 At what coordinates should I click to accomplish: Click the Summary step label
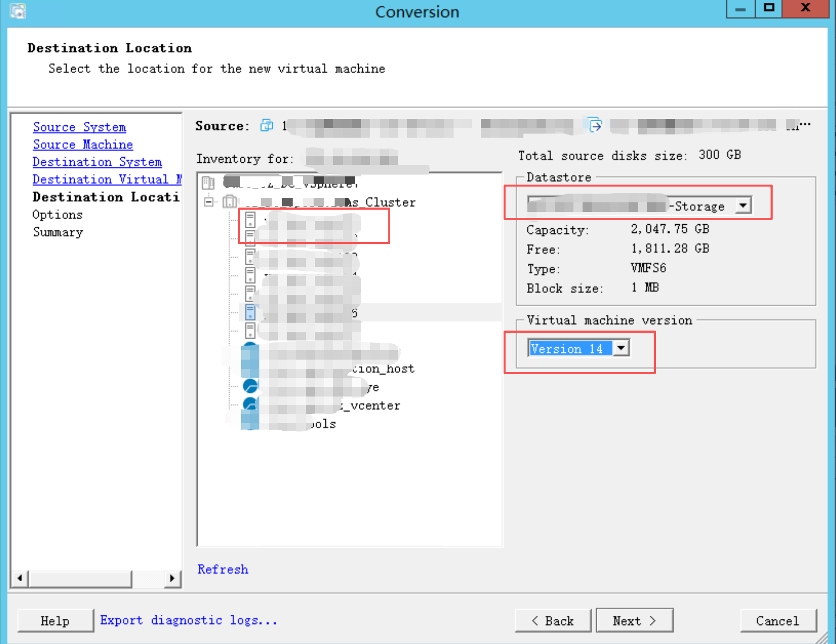58,232
